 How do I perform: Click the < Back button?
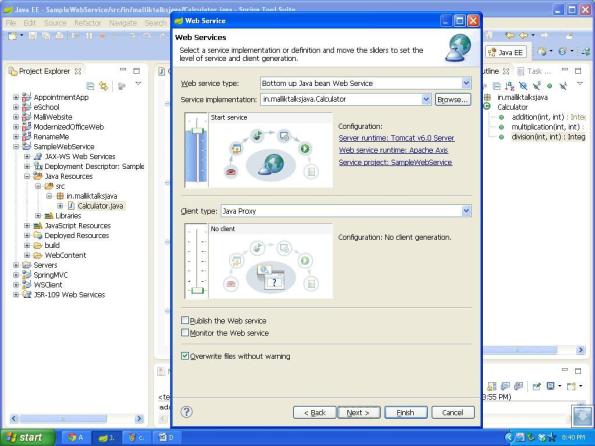click(x=315, y=413)
